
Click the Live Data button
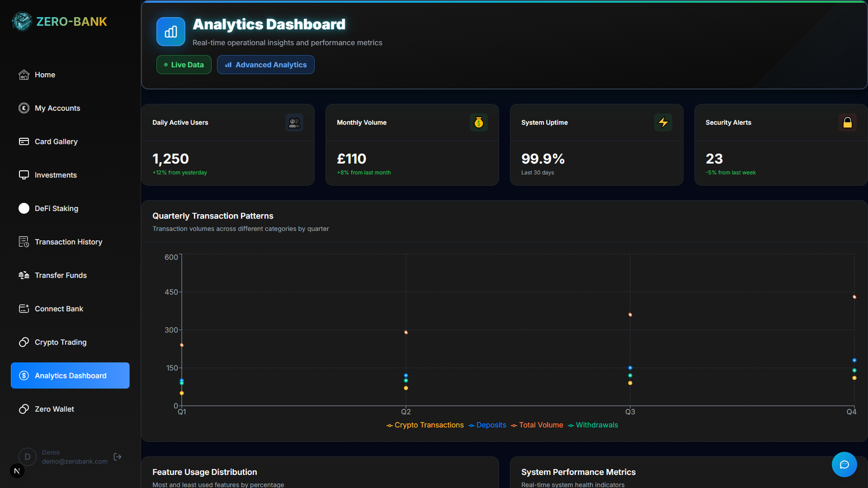(x=184, y=65)
